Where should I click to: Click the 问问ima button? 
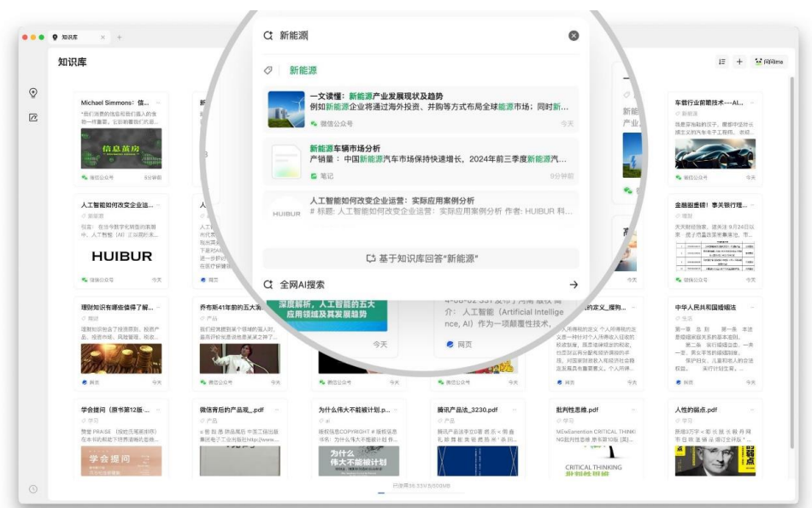coord(769,62)
